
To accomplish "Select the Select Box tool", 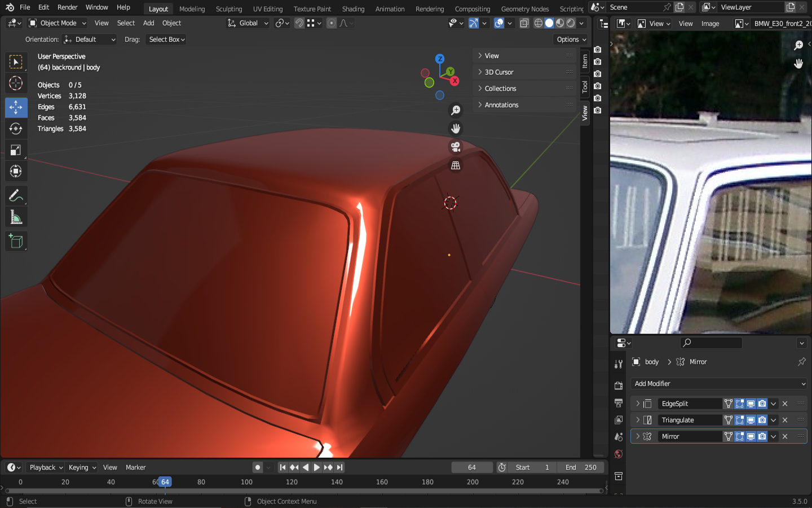I will tap(16, 62).
